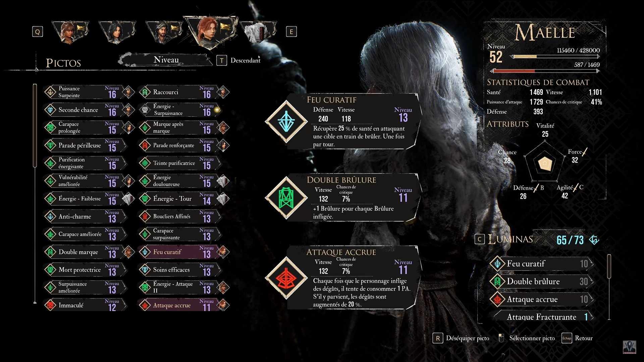Click the Double brûlure green diamond emblem
This screenshot has height=362, width=644.
pyautogui.click(x=286, y=197)
